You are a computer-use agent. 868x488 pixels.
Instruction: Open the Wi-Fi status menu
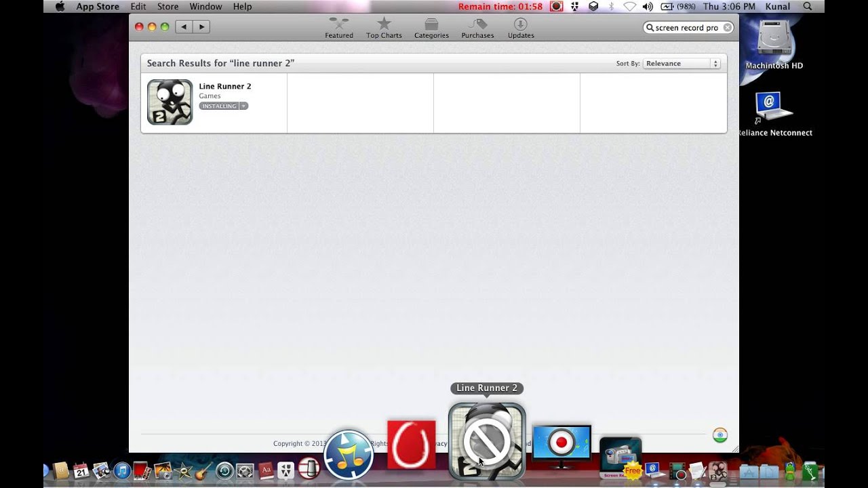click(x=629, y=6)
